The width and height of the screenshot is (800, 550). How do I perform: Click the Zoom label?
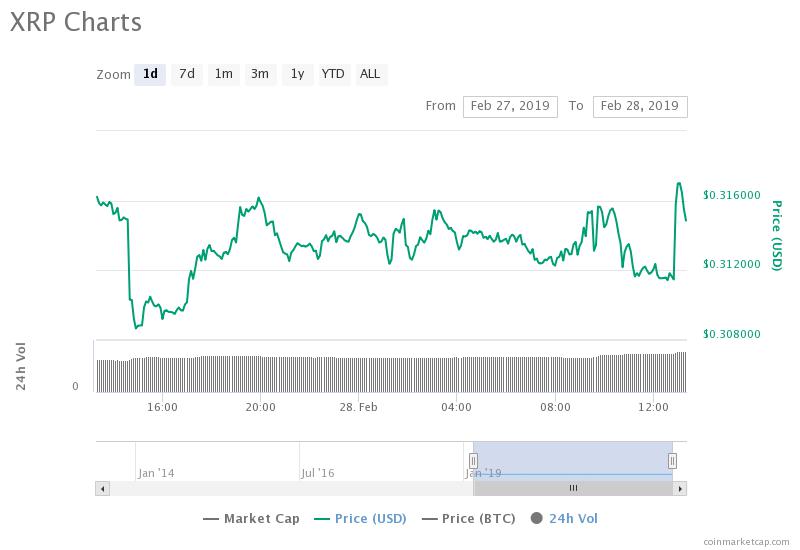[113, 75]
